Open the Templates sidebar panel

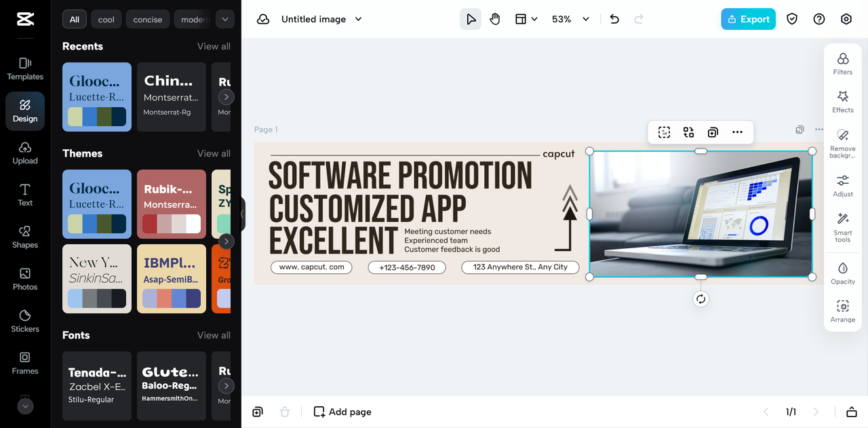[25, 69]
